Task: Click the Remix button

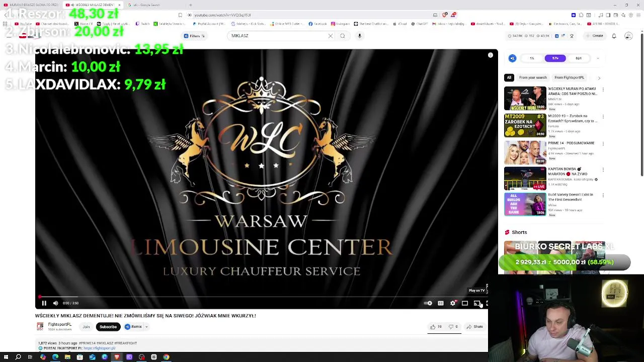Action: (134, 327)
